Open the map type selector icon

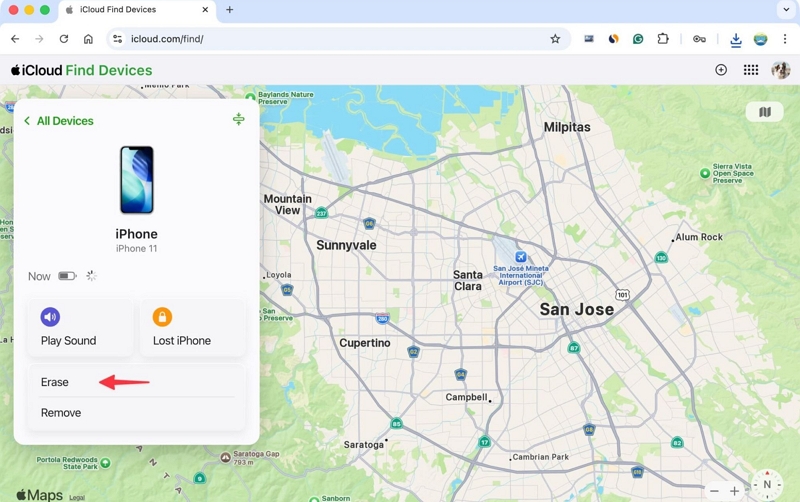point(764,112)
